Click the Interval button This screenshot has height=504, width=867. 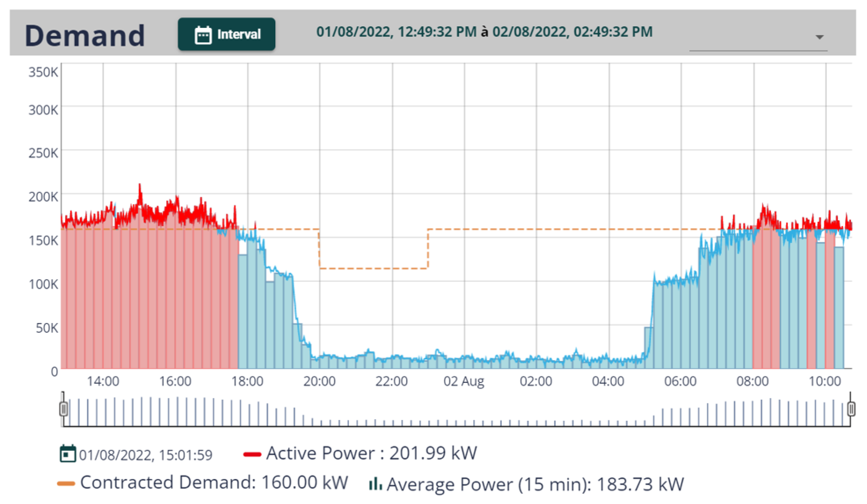click(x=227, y=34)
